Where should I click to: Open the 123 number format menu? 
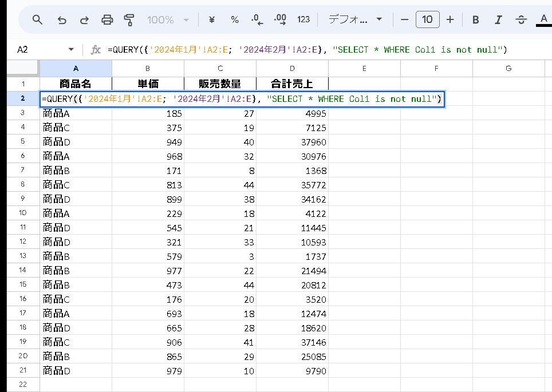point(303,20)
